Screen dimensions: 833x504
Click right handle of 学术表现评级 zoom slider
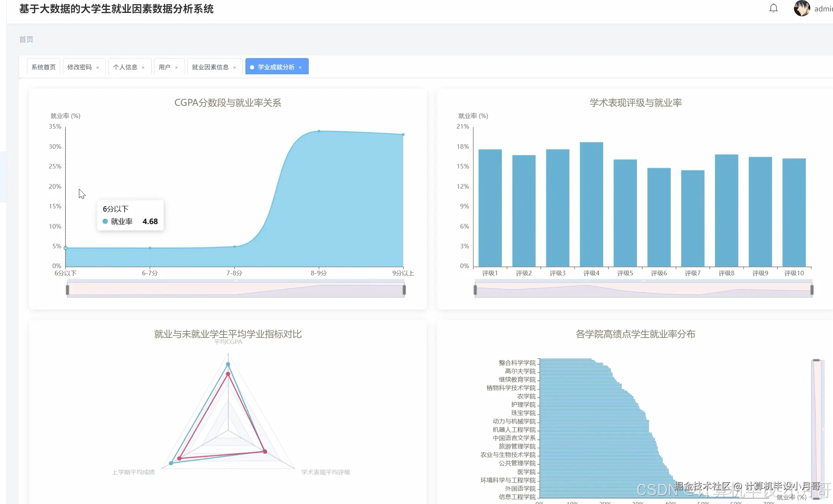pos(812,290)
